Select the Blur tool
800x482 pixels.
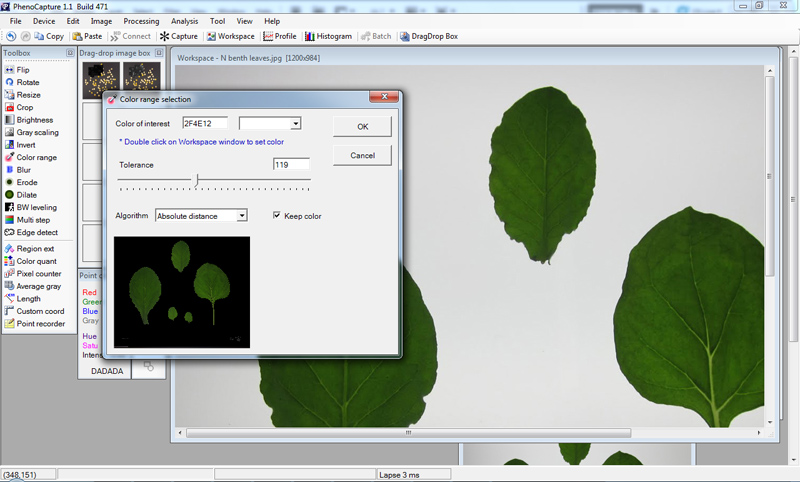click(23, 170)
